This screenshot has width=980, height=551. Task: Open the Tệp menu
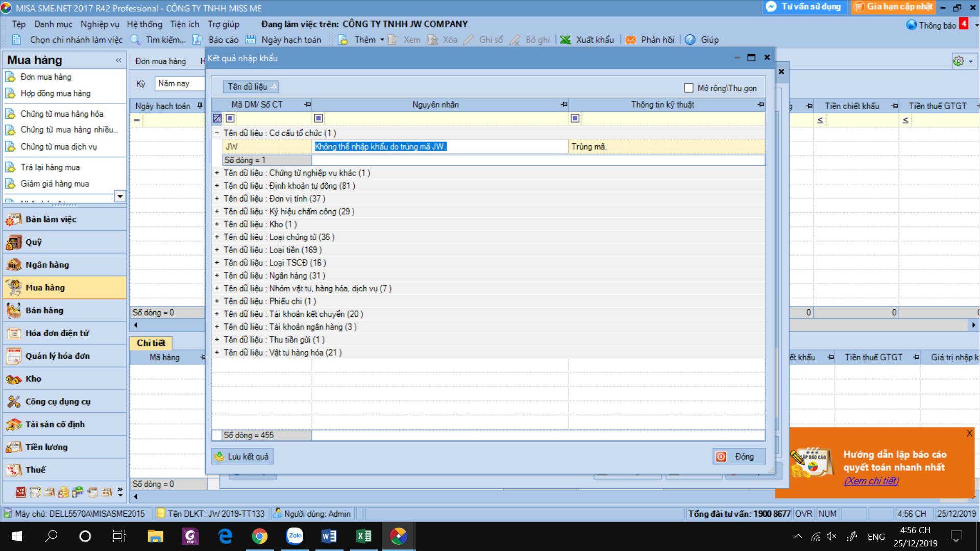pyautogui.click(x=19, y=24)
